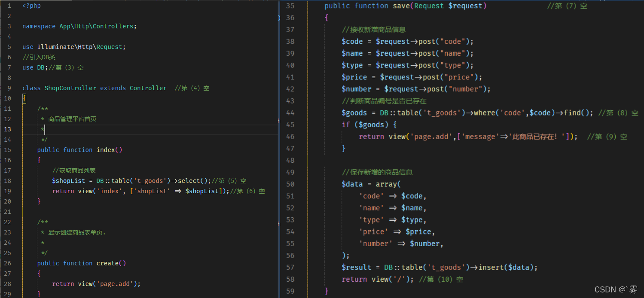Screen dimensions: 644x298
Task: Click the '//引入DB类' comment line
Action: tap(39, 57)
